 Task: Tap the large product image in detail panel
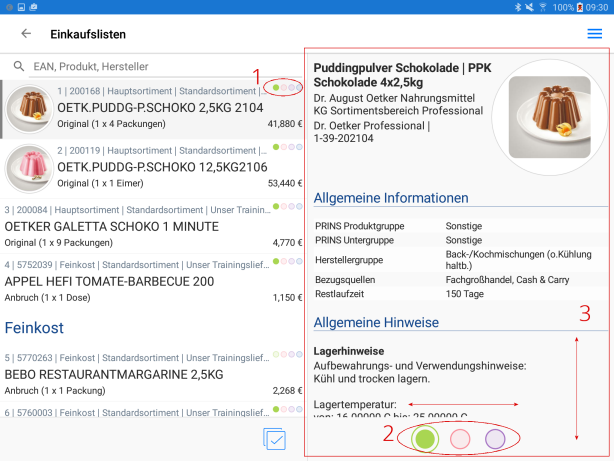[x=549, y=117]
